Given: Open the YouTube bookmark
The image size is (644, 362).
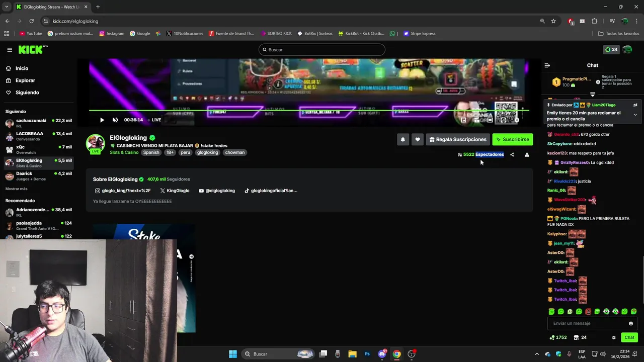Looking at the screenshot, I should click(x=31, y=34).
